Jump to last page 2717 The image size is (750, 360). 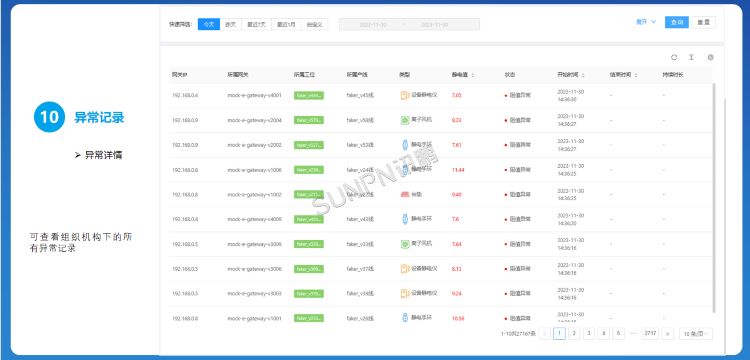point(651,334)
